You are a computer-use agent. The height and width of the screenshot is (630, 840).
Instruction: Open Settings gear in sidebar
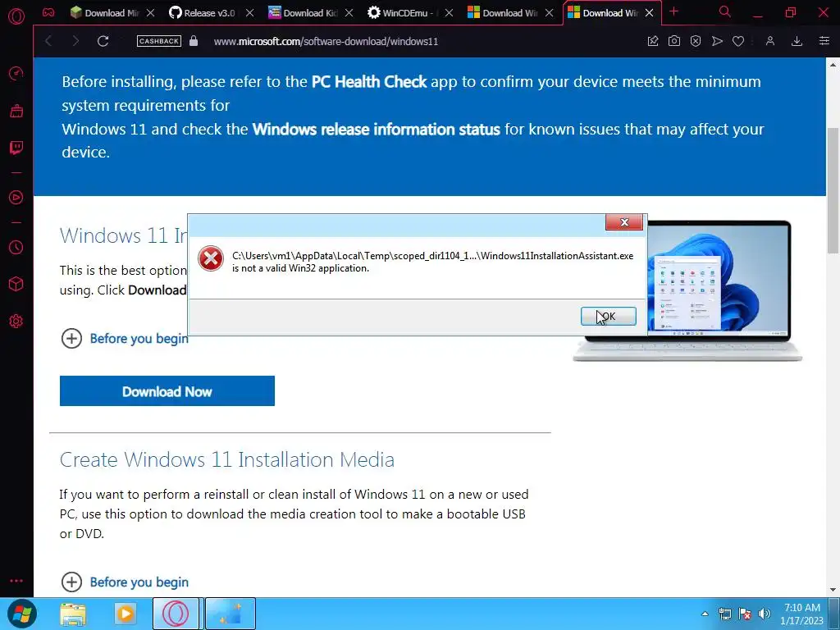[16, 321]
